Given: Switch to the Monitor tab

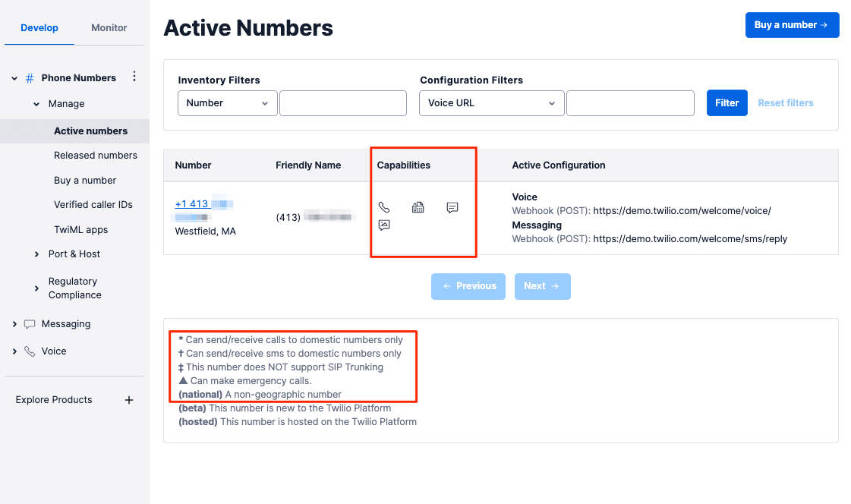Looking at the screenshot, I should click(x=109, y=27).
